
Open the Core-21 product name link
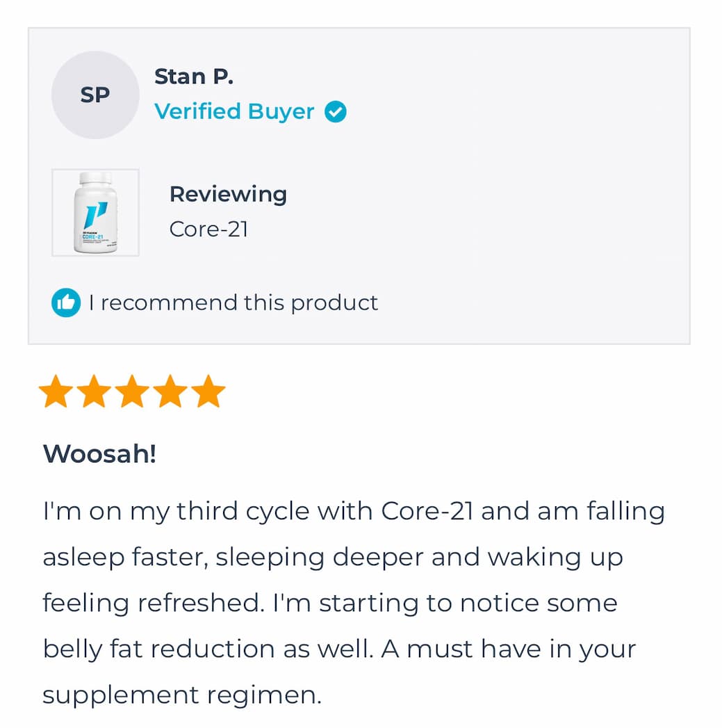click(208, 229)
